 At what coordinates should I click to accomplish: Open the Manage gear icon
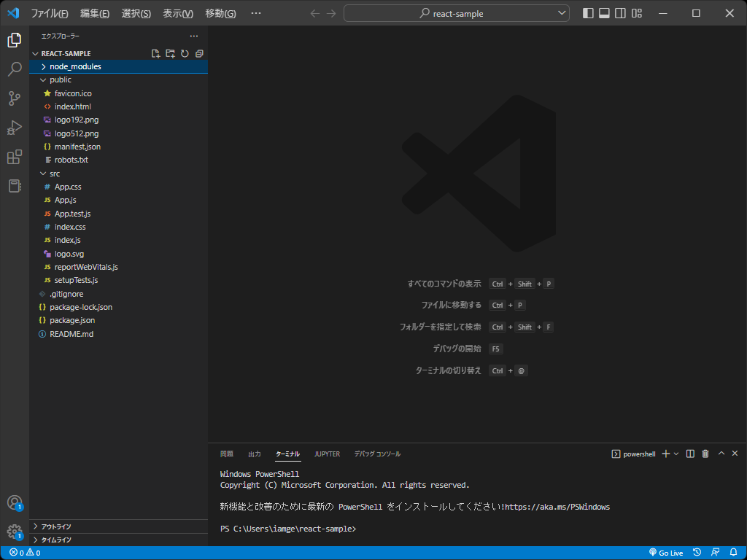15,532
